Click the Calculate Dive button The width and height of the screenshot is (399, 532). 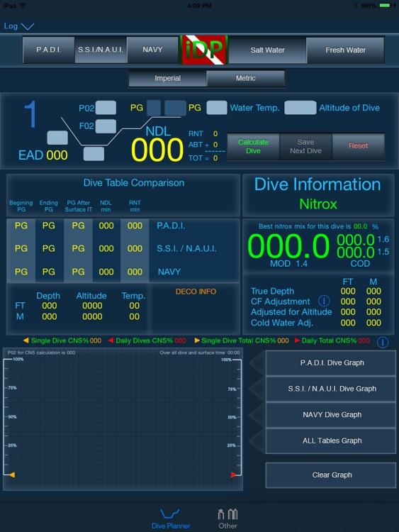coord(253,147)
